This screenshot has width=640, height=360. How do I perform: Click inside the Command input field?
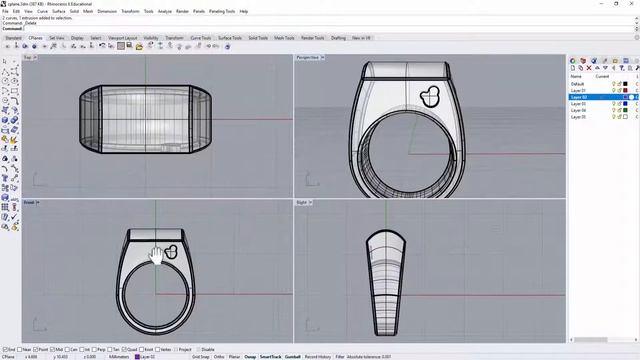pyautogui.click(x=329, y=29)
